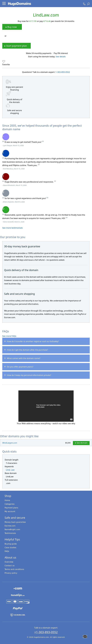The width and height of the screenshot is (92, 644).
Task: Click the envelope contact icon
Action: coord(85,636)
